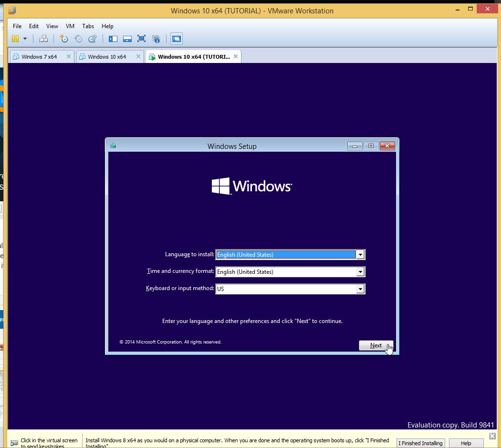Open the Tabs menu
This screenshot has width=501, height=448.
click(88, 26)
